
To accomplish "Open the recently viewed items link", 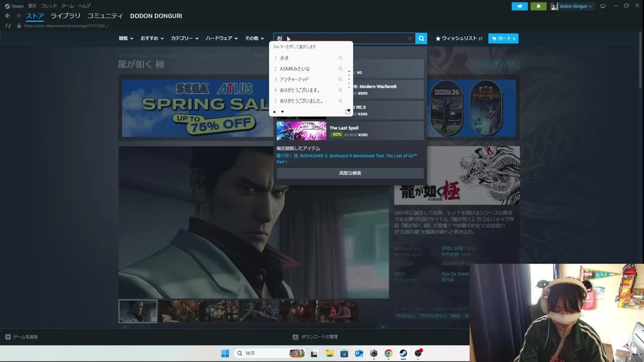I will [347, 159].
